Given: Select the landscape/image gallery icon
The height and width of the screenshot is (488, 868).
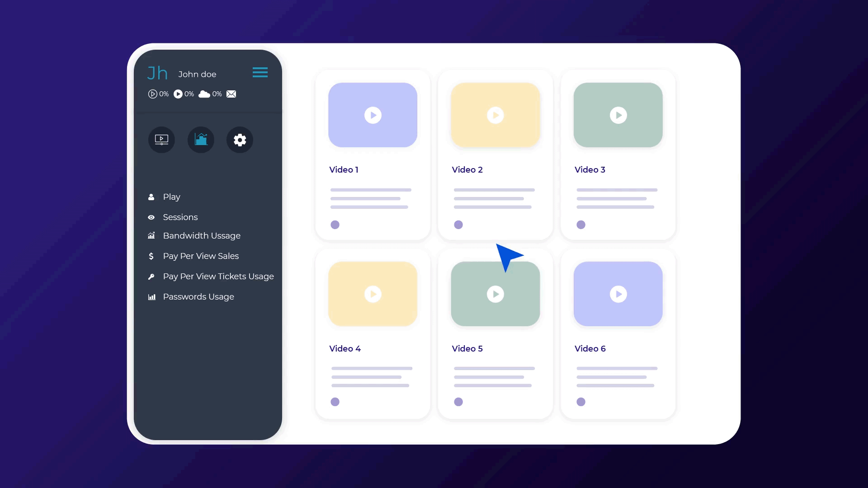Looking at the screenshot, I should pyautogui.click(x=200, y=140).
